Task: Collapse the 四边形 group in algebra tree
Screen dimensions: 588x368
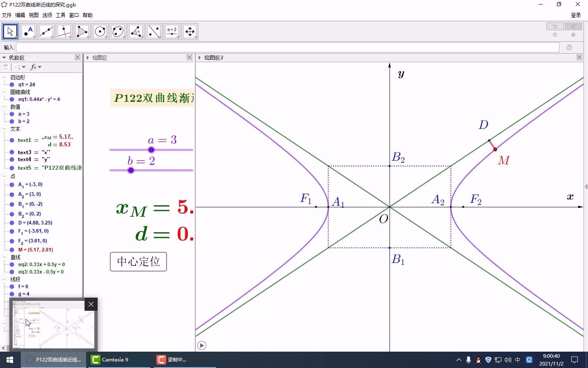Action: point(4,77)
